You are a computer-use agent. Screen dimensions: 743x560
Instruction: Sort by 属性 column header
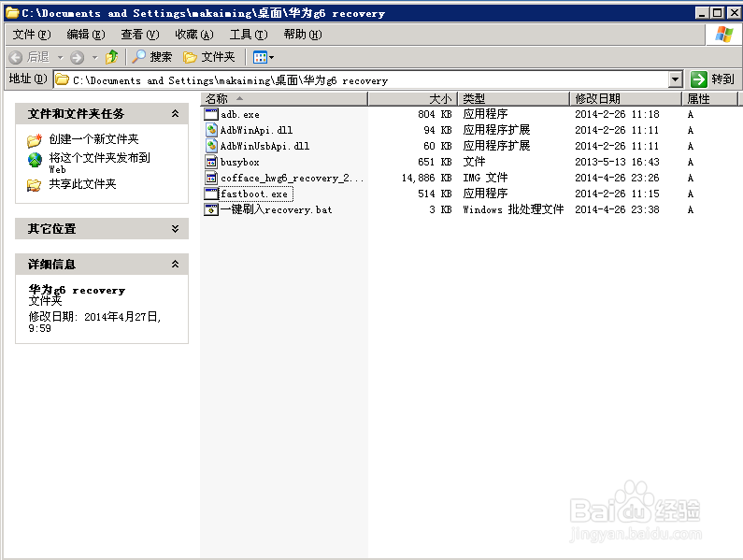[x=710, y=98]
